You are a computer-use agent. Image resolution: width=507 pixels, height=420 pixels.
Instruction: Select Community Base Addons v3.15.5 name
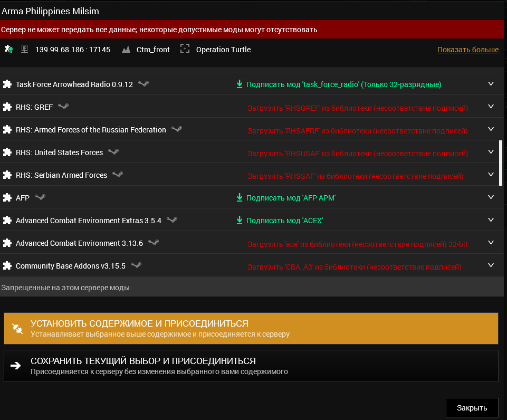point(71,266)
